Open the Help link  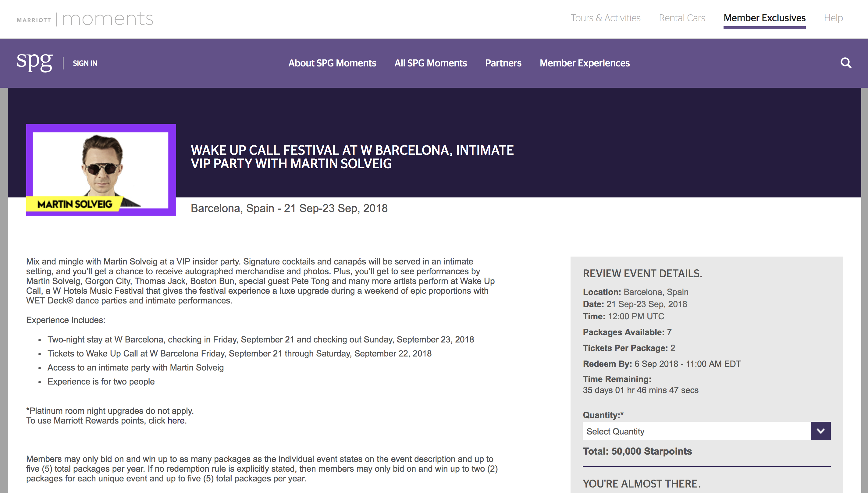coord(833,18)
